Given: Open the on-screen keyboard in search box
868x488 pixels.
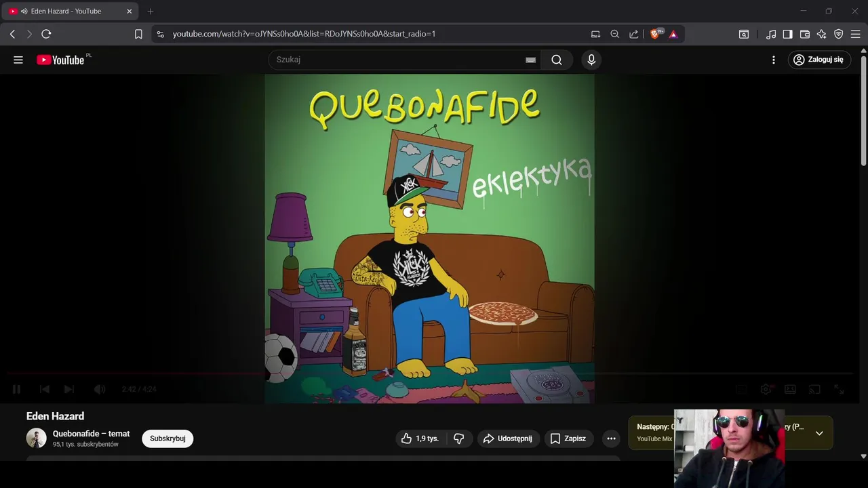Looking at the screenshot, I should click(x=531, y=60).
